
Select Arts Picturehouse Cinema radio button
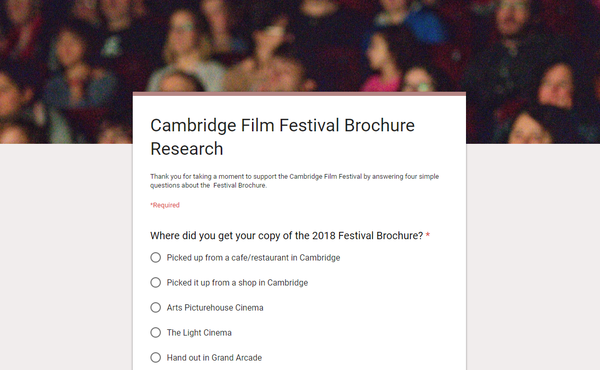pyautogui.click(x=155, y=307)
